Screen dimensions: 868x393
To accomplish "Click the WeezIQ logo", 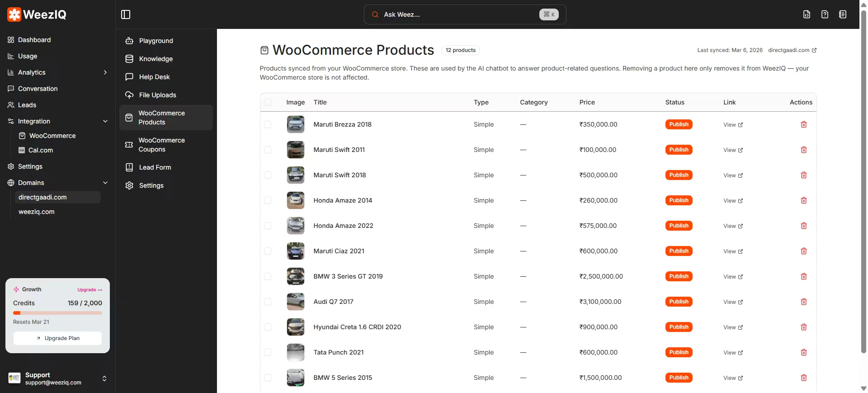I will 37,14.
